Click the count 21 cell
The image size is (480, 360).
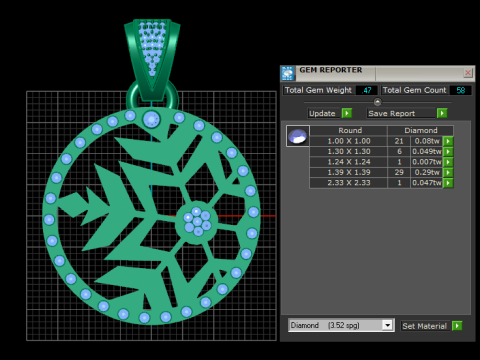(x=399, y=141)
